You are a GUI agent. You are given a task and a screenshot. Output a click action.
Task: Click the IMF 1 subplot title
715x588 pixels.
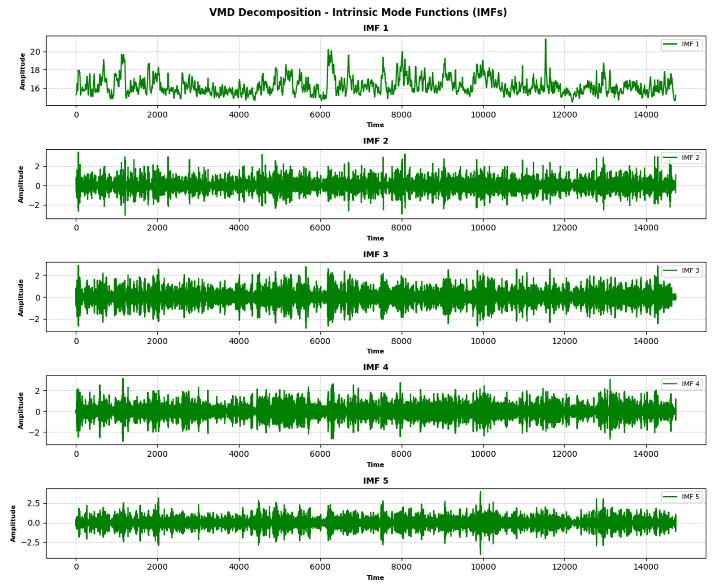click(375, 28)
